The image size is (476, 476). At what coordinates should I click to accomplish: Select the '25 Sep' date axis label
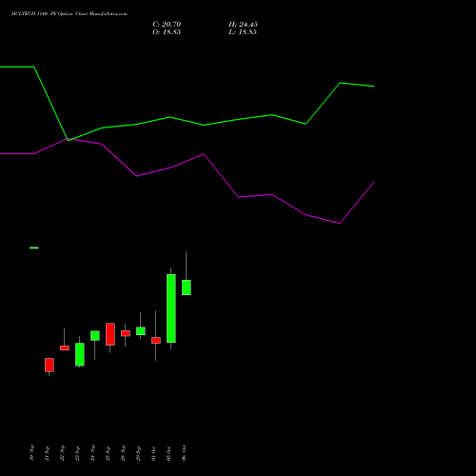[x=108, y=453]
